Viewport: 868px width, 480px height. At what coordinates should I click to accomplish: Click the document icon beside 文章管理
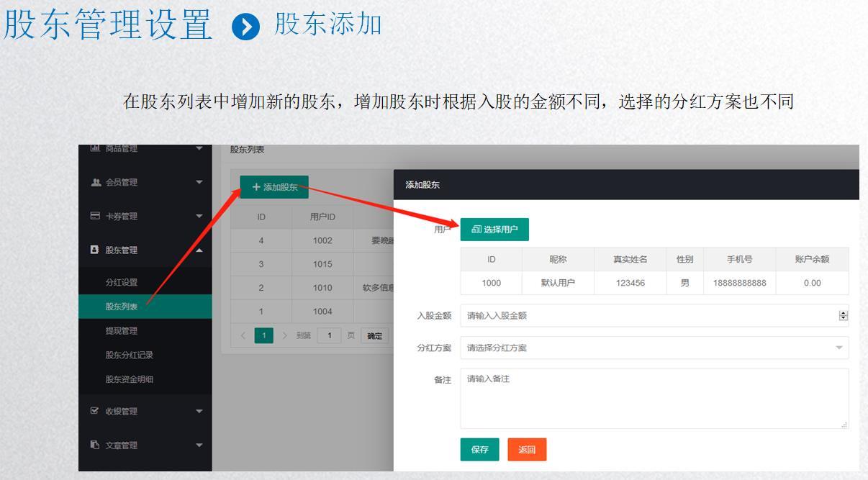94,444
